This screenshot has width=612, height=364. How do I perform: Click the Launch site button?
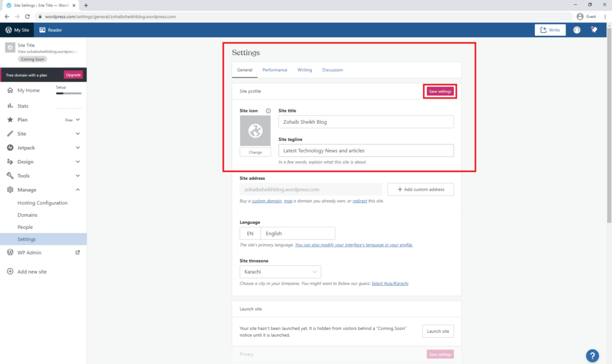click(438, 331)
